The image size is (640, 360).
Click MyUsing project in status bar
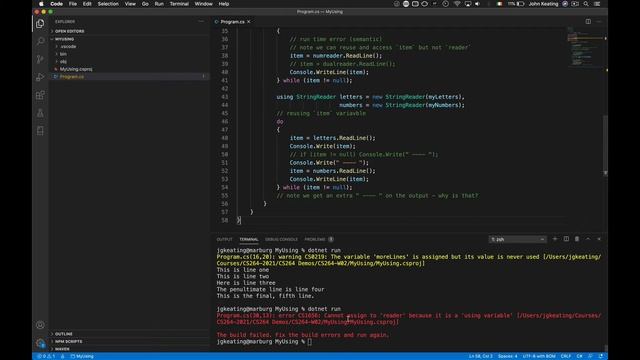[82, 356]
